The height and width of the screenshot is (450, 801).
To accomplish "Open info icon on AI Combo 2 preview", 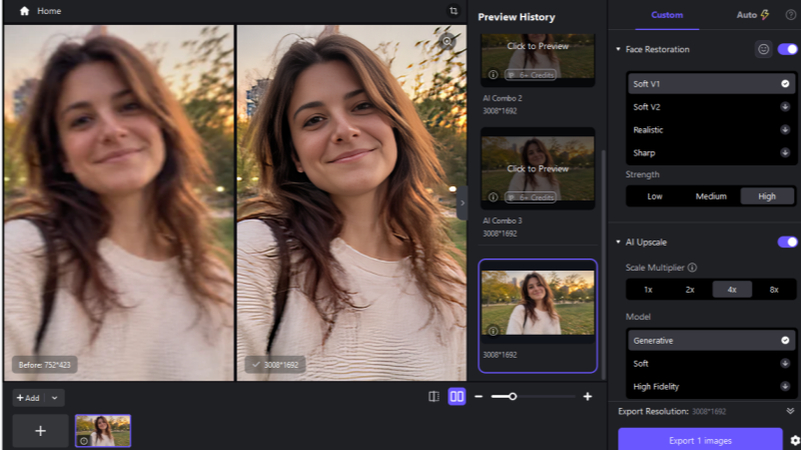I will pos(493,75).
